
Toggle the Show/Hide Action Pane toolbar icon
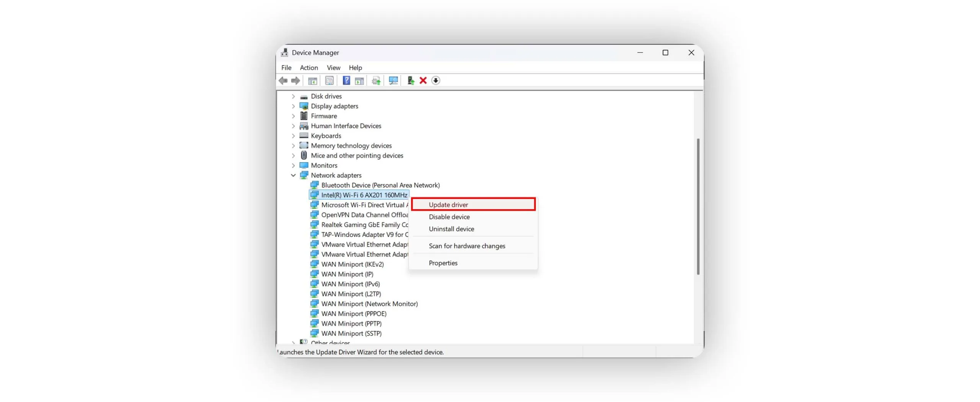click(x=359, y=81)
